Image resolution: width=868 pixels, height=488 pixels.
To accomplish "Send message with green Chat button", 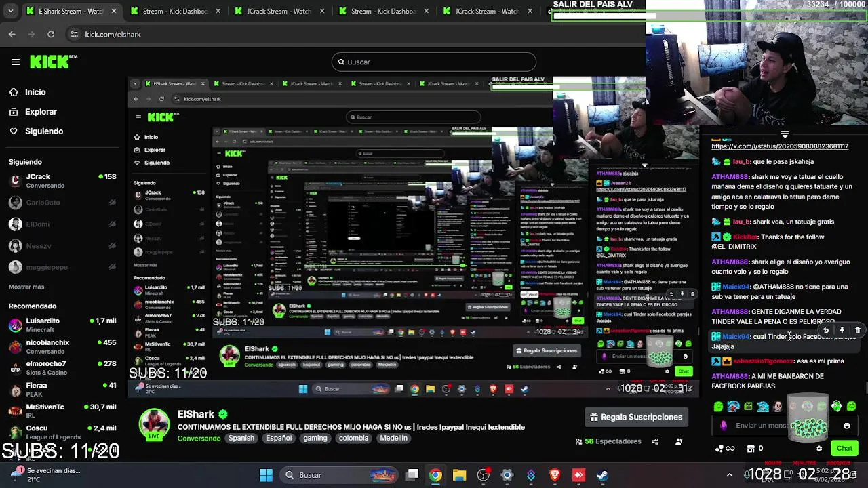I will pos(844,448).
